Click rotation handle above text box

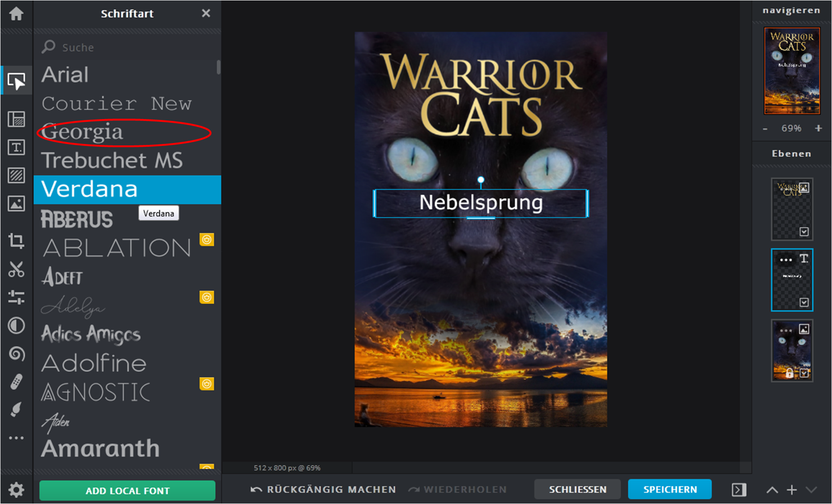point(481,180)
